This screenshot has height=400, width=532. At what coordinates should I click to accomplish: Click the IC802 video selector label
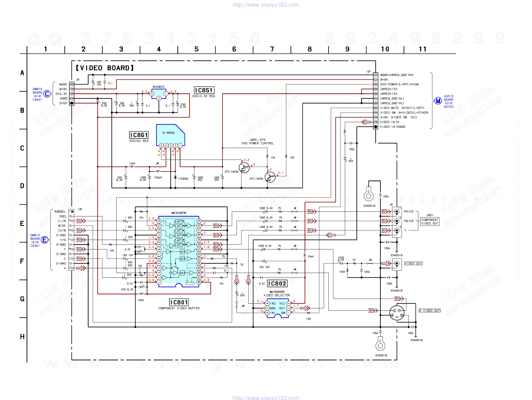(x=277, y=284)
